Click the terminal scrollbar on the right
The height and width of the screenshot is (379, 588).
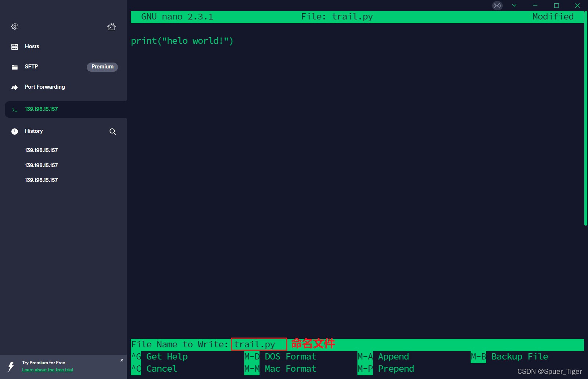[x=586, y=118]
